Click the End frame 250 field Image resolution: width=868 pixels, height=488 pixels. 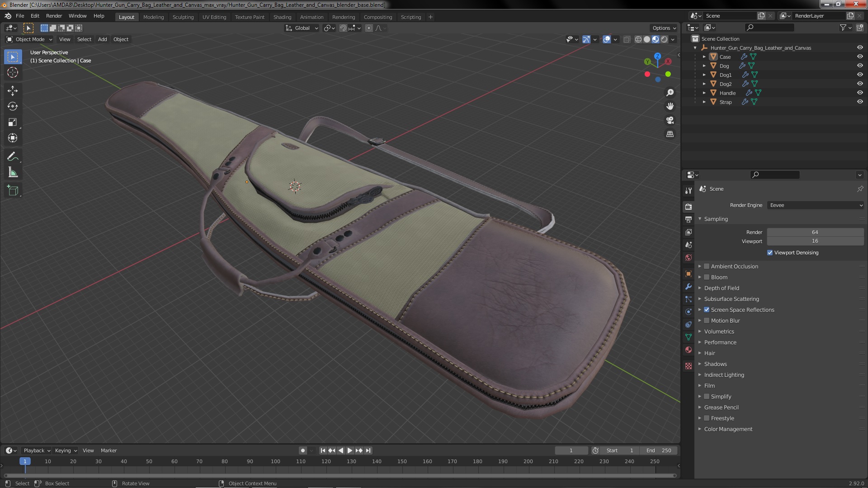pyautogui.click(x=659, y=450)
